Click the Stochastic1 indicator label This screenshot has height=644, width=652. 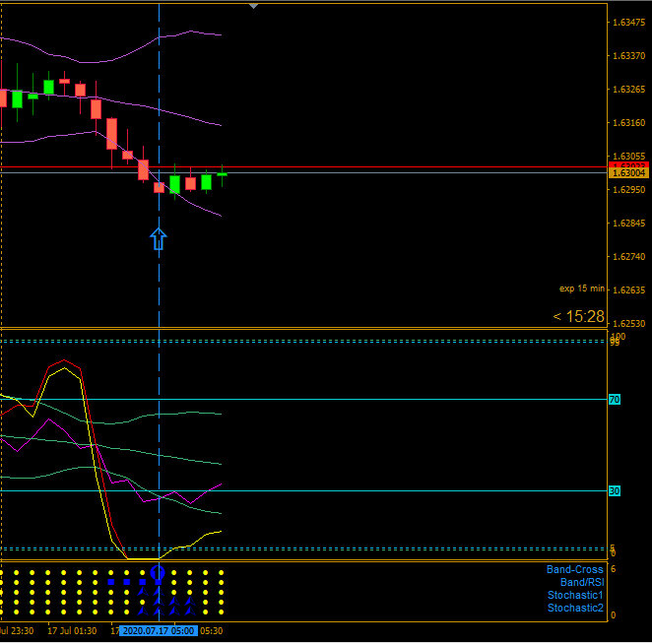(575, 596)
